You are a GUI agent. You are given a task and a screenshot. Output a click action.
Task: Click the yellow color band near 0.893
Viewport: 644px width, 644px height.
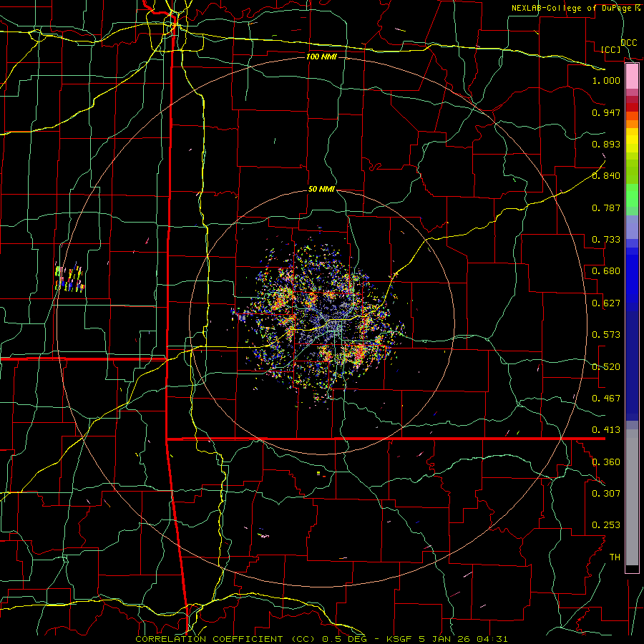[632, 144]
